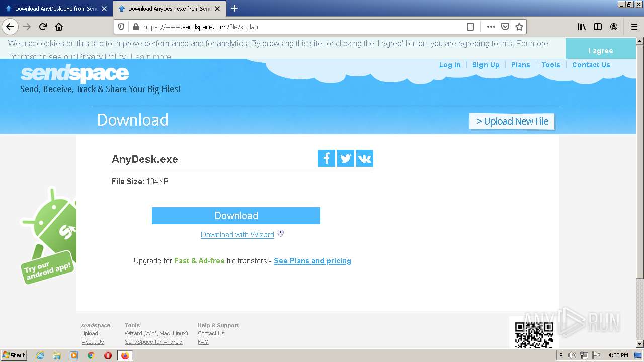This screenshot has height=362, width=644.
Task: Reload the current page
Action: coord(43,27)
